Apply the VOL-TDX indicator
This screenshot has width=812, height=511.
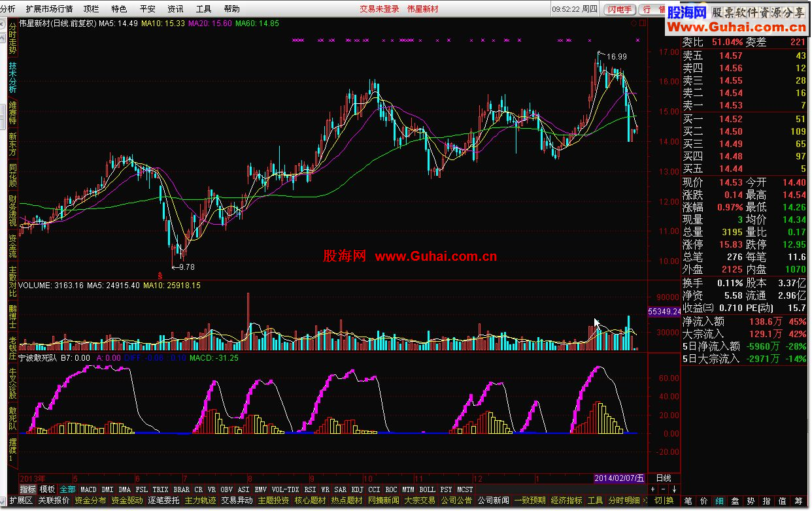pos(285,489)
